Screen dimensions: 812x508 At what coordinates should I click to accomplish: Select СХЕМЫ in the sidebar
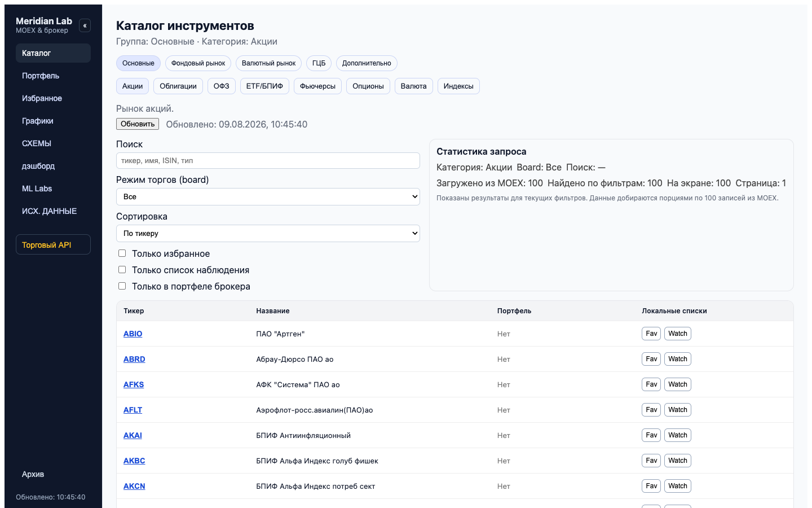[53, 143]
